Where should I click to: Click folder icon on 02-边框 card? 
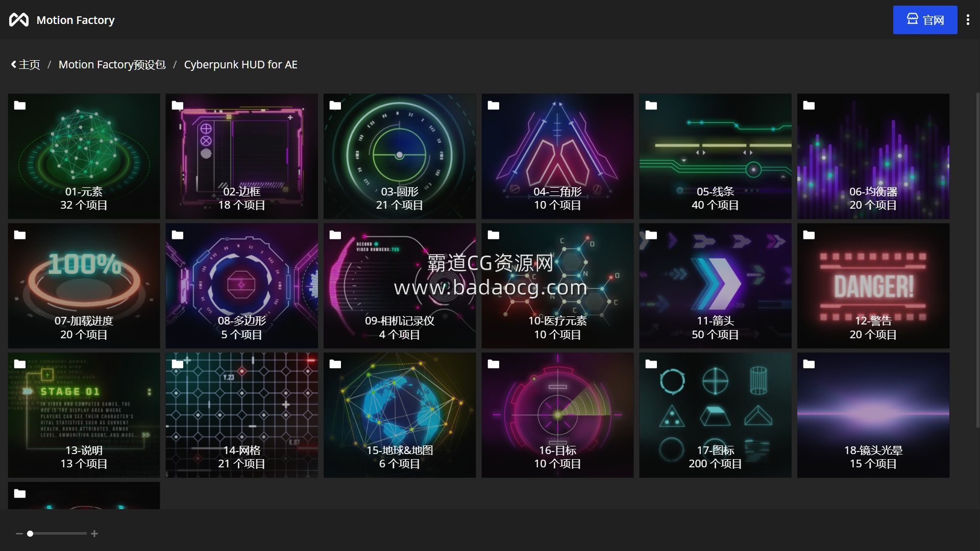pyautogui.click(x=178, y=106)
